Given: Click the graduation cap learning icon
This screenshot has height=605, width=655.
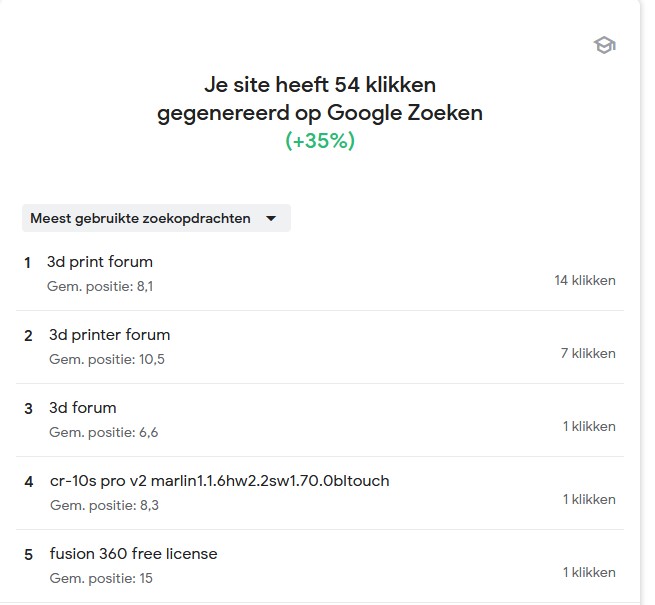Looking at the screenshot, I should coord(604,45).
